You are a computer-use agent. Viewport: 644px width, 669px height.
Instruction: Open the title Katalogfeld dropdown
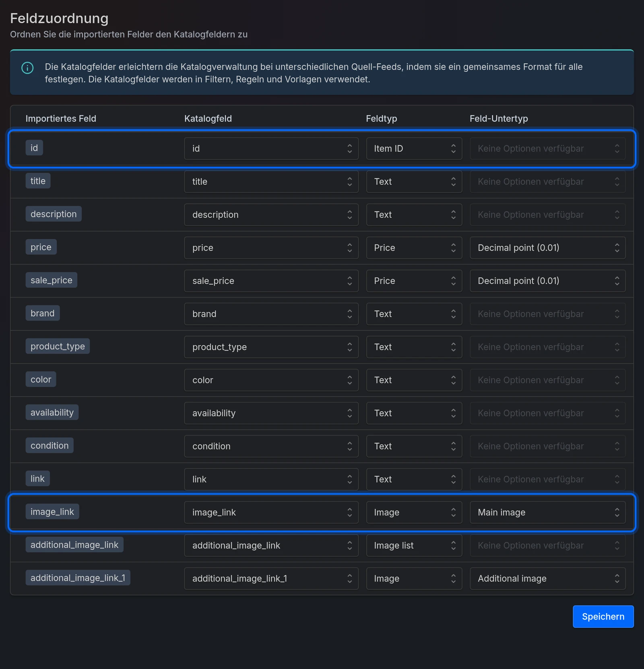271,182
